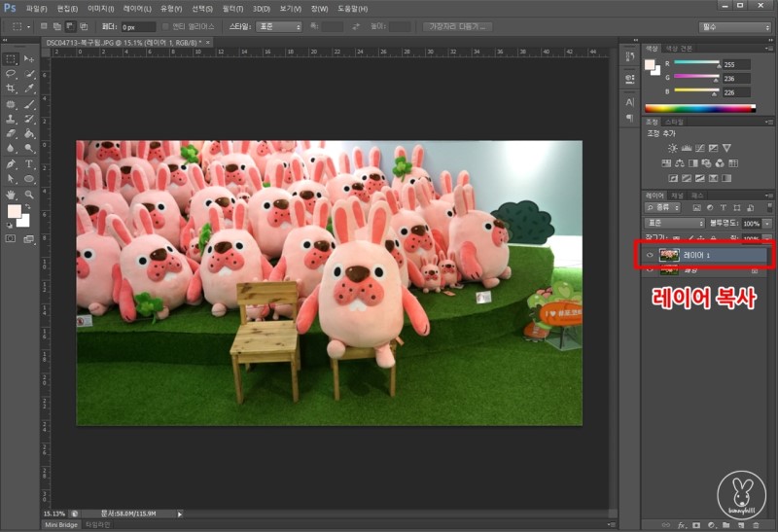778x532 pixels.
Task: Hide the 레이어 1 layer visibility
Action: pos(650,255)
